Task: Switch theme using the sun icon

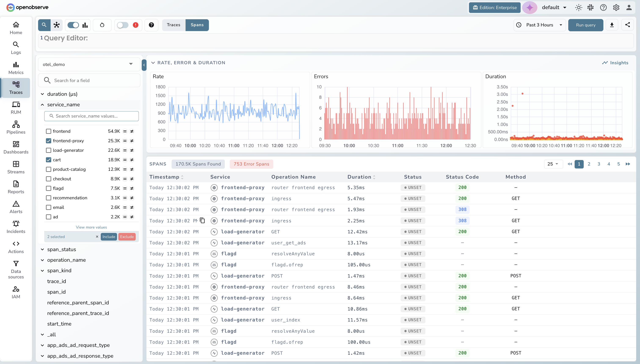Action: pos(578,7)
